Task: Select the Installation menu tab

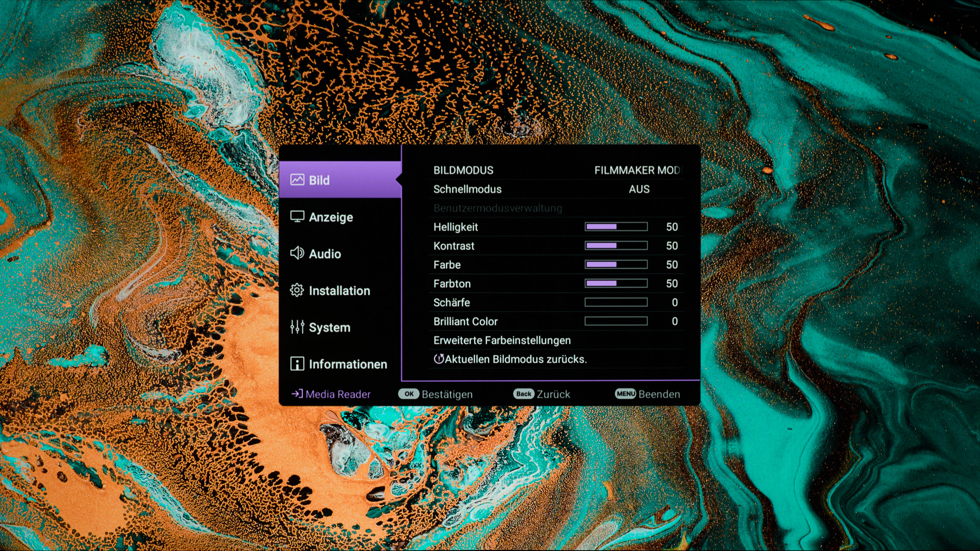Action: (339, 291)
